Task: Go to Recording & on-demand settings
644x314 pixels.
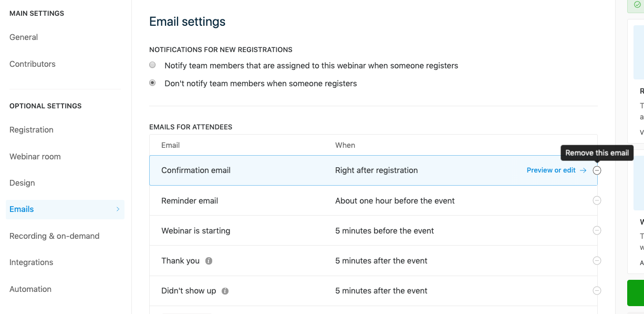Action: (x=55, y=236)
